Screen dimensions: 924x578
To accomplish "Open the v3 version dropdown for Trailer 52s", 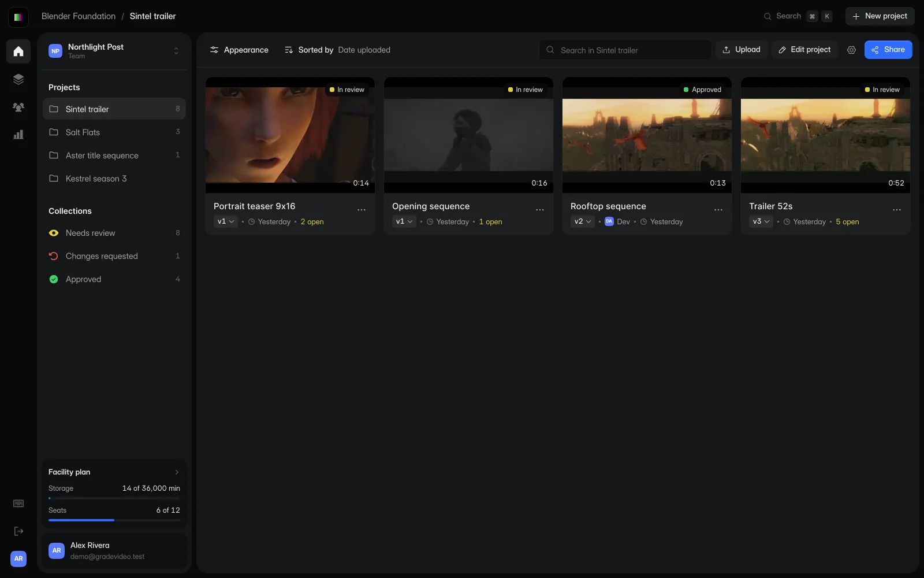I will [761, 221].
